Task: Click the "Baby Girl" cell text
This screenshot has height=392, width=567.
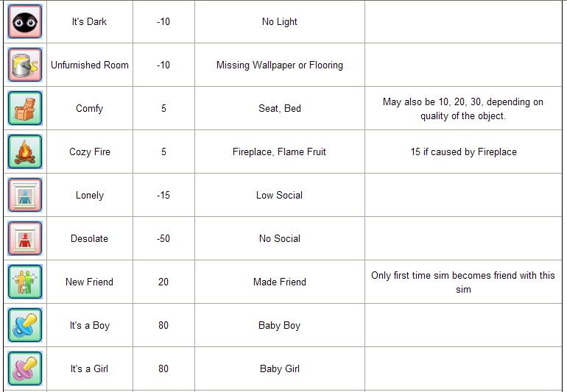Action: tap(280, 369)
